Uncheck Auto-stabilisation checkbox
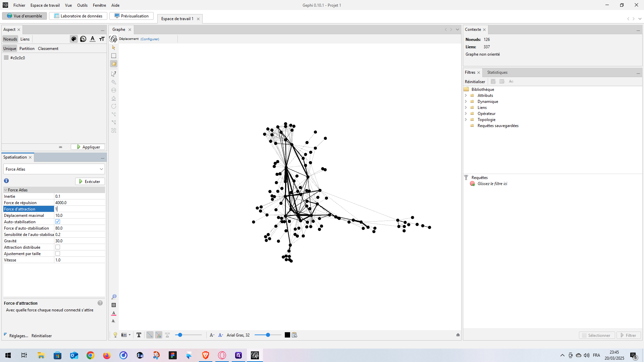 point(58,222)
